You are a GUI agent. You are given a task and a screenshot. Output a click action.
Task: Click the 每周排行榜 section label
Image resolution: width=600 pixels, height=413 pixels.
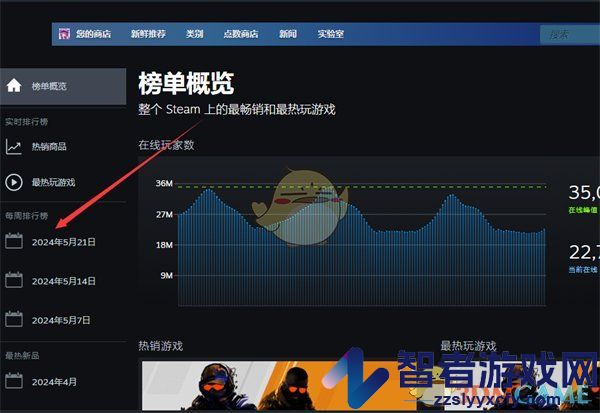click(x=26, y=216)
